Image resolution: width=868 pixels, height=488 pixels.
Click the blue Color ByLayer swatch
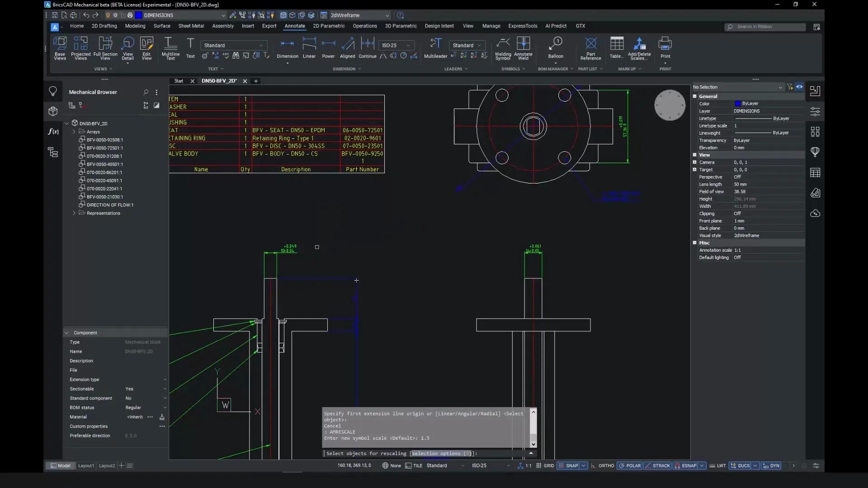pos(738,103)
